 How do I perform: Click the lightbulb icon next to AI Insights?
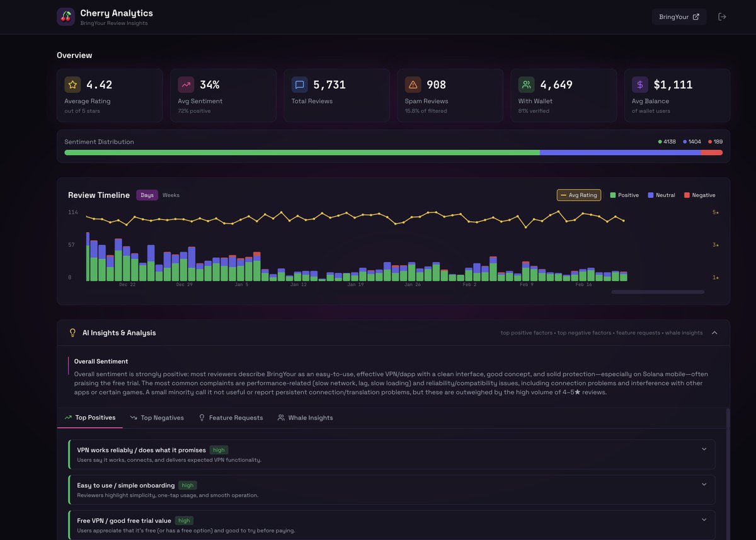point(72,333)
